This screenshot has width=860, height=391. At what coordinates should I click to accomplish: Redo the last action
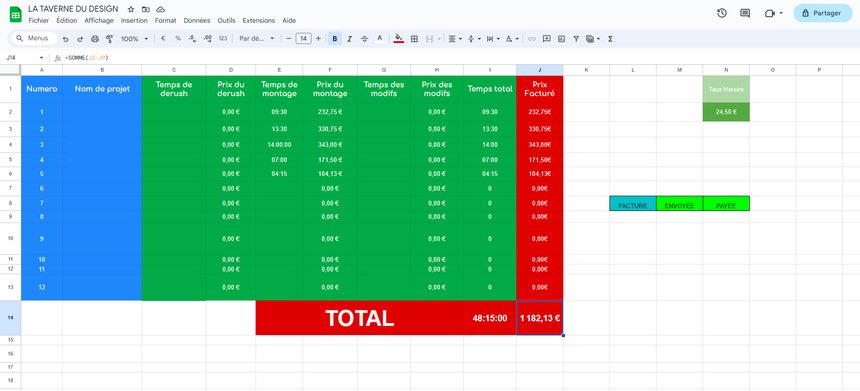pos(80,39)
